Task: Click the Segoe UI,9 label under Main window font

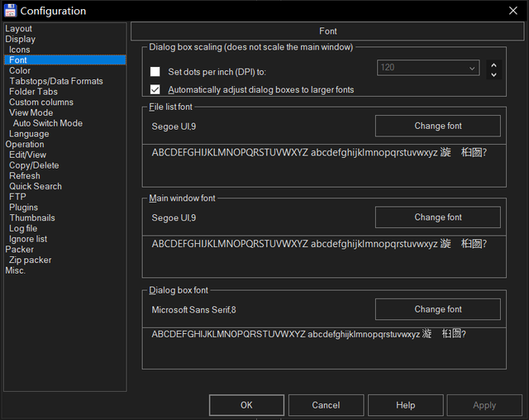Action: pyautogui.click(x=174, y=218)
